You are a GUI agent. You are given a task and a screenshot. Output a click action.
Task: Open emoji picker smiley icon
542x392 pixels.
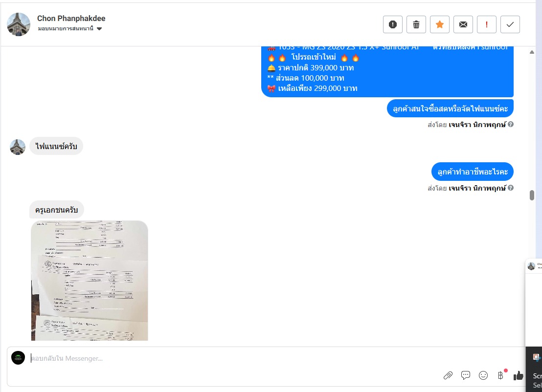[x=483, y=375]
